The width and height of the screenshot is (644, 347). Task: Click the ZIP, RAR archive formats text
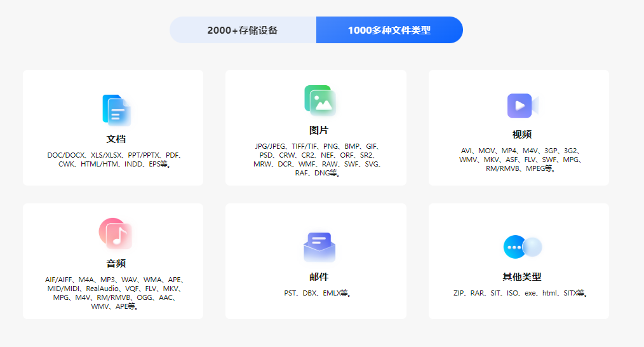[521, 293]
